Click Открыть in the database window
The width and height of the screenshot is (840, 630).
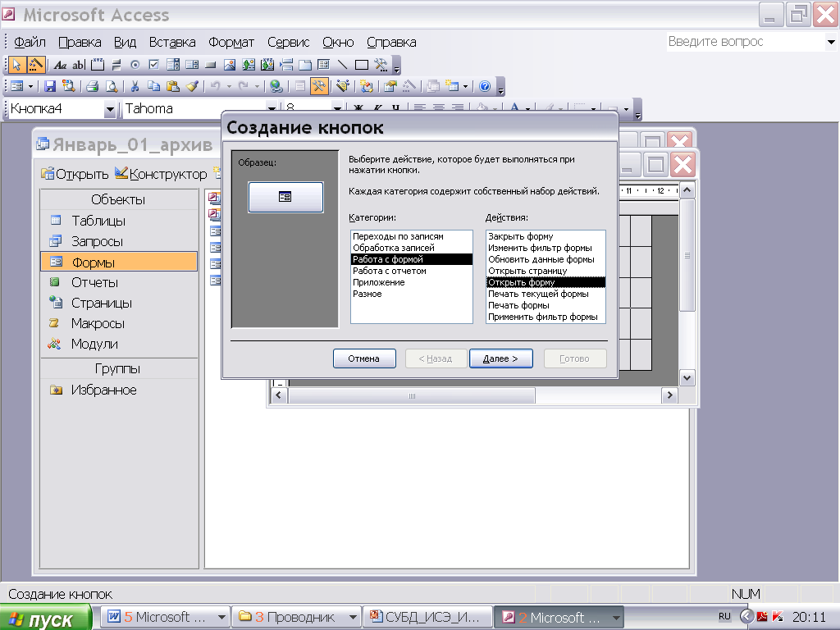[x=75, y=174]
